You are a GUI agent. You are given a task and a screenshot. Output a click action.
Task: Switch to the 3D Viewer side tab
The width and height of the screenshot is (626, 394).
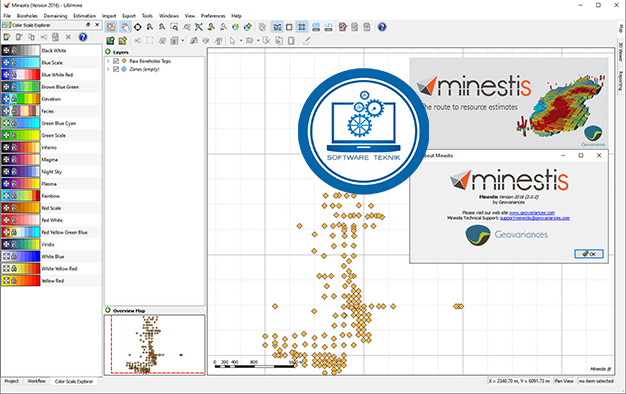point(621,52)
